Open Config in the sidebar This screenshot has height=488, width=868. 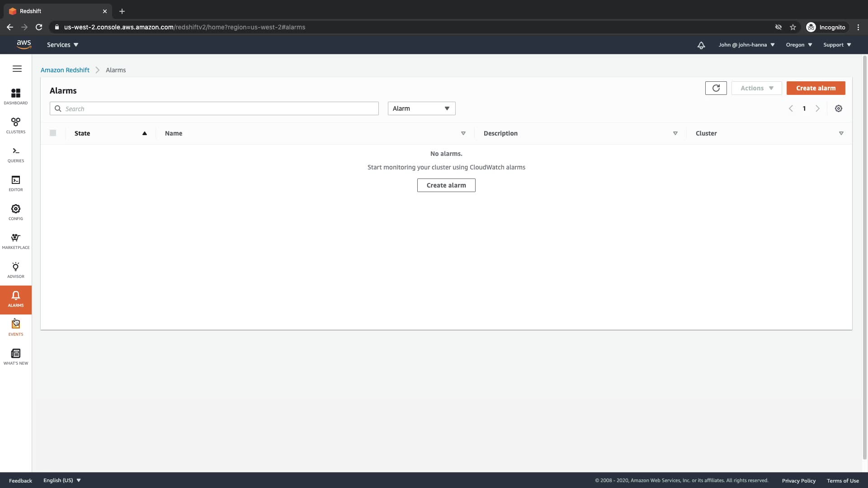(x=16, y=212)
